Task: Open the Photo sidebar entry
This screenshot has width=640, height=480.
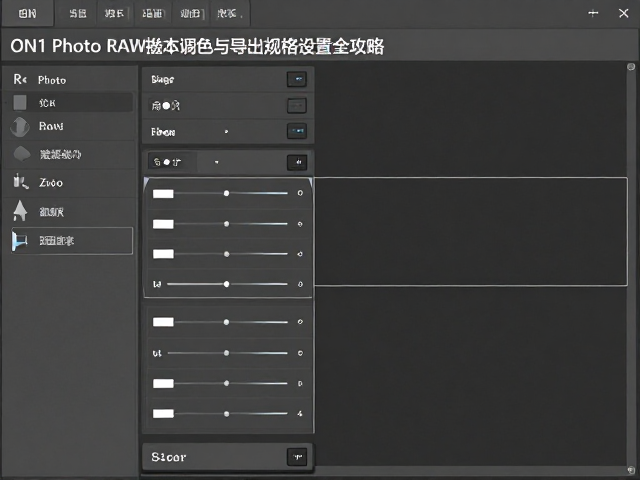Action: [x=69, y=80]
